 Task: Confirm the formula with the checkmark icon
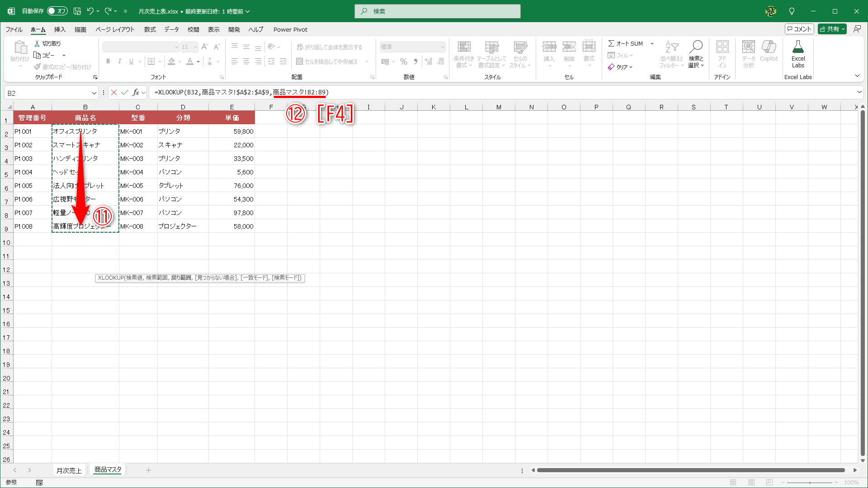125,93
